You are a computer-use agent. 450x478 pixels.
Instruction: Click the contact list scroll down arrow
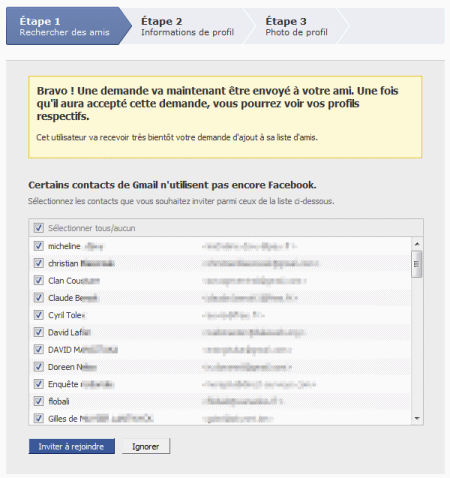click(x=417, y=418)
